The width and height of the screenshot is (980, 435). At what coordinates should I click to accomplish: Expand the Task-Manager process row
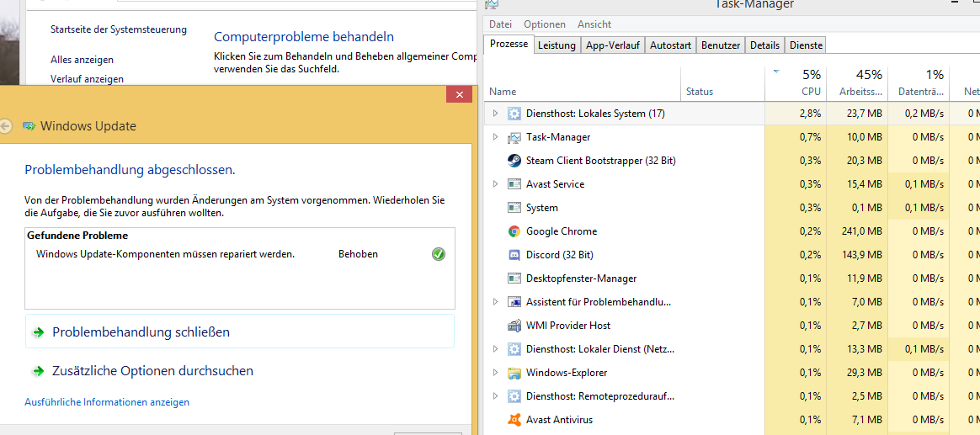tap(495, 137)
